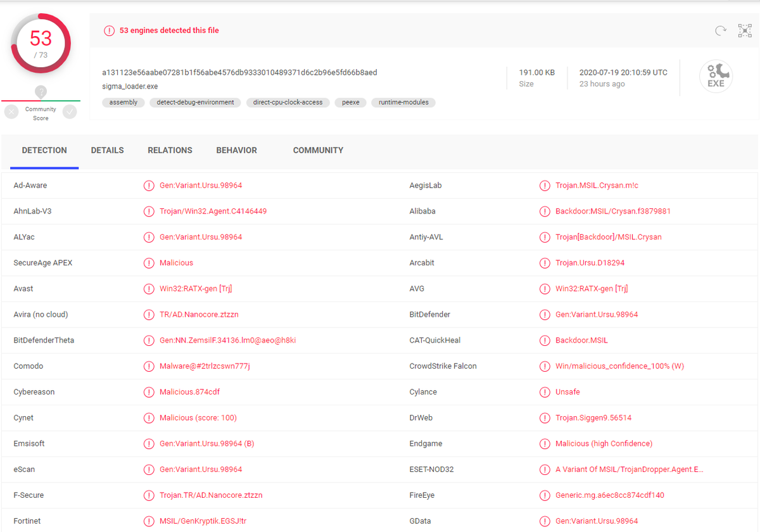This screenshot has width=760, height=532.
Task: Click the Unsafe Cylance result
Action: click(x=567, y=392)
